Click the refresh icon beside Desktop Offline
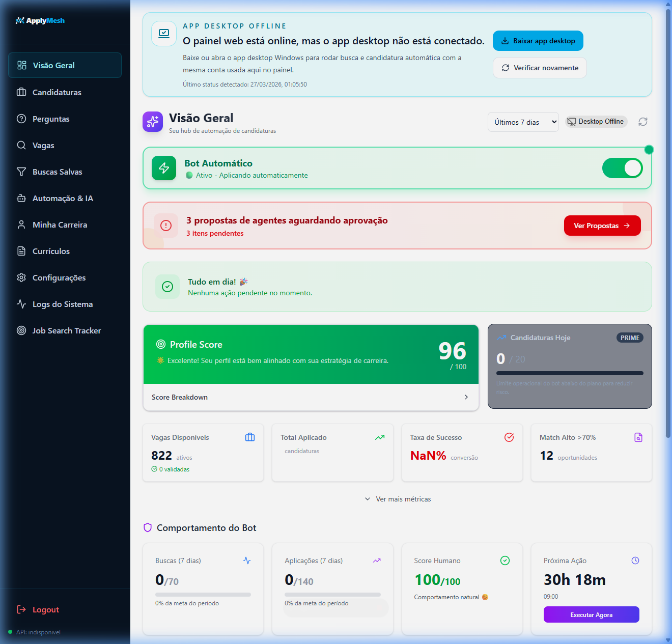The width and height of the screenshot is (672, 644). [x=642, y=122]
